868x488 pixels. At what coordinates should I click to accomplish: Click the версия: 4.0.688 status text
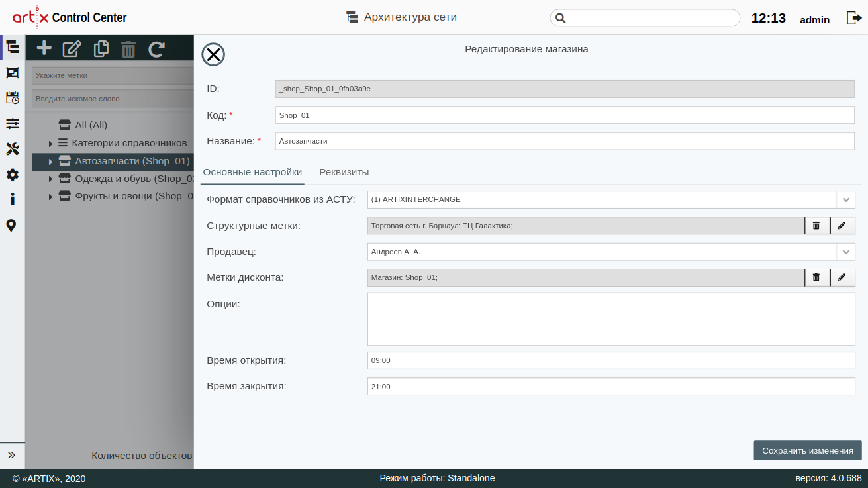tap(828, 478)
